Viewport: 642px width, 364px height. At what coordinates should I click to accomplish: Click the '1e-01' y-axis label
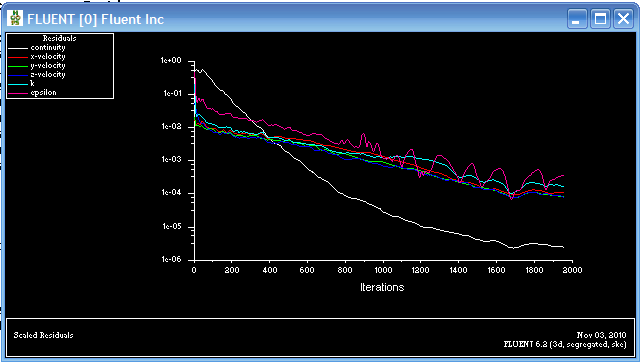point(172,93)
